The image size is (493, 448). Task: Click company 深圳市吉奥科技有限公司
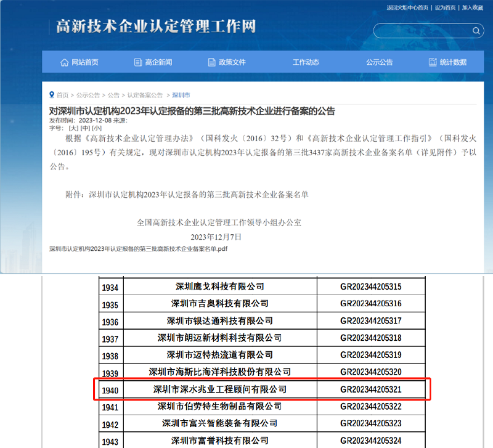click(x=220, y=303)
